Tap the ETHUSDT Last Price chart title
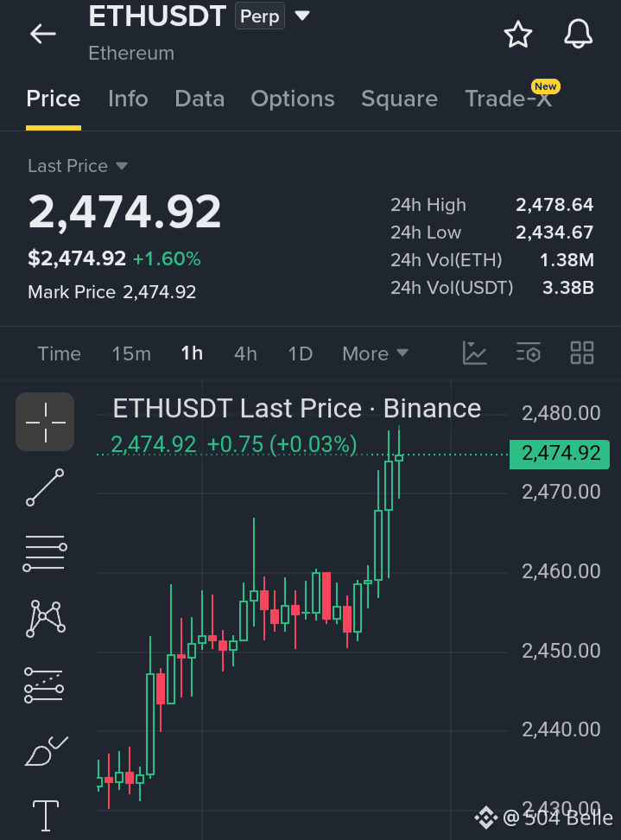Viewport: 621px width, 840px height. pos(296,408)
